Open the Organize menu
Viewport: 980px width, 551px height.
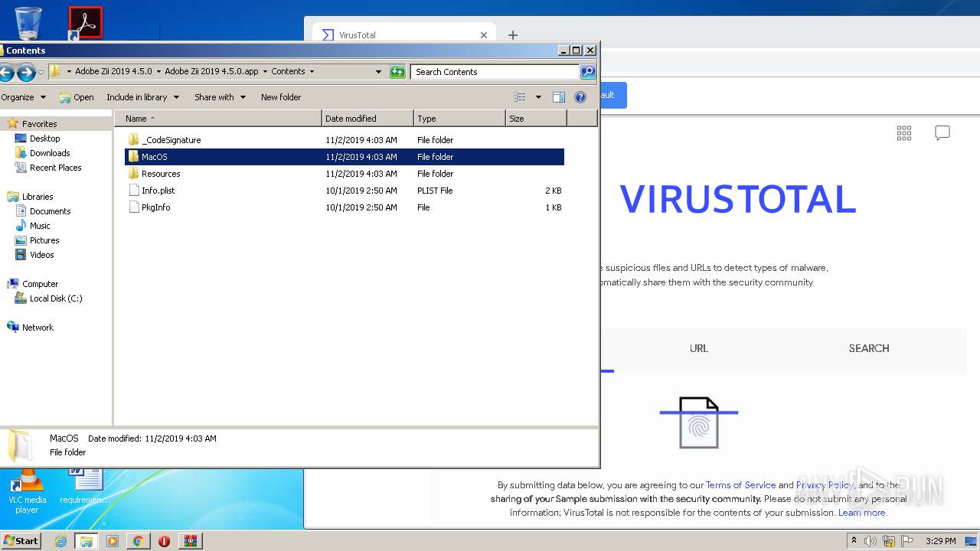coord(24,97)
